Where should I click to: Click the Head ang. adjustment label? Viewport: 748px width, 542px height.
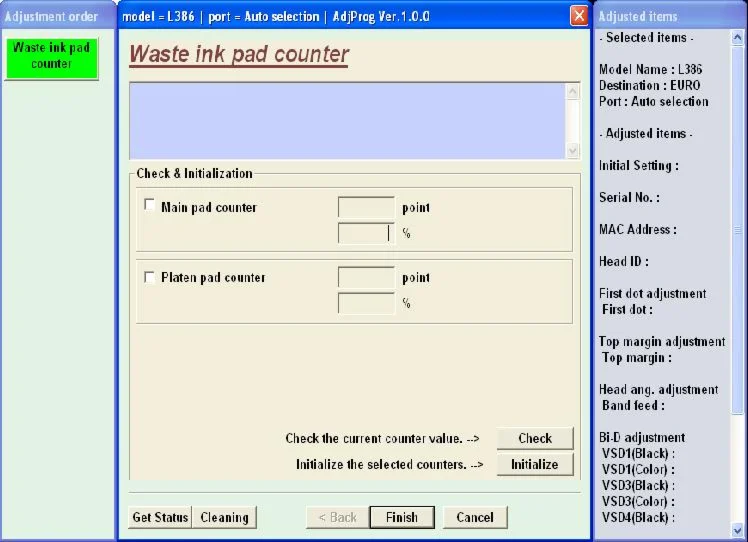coord(658,390)
